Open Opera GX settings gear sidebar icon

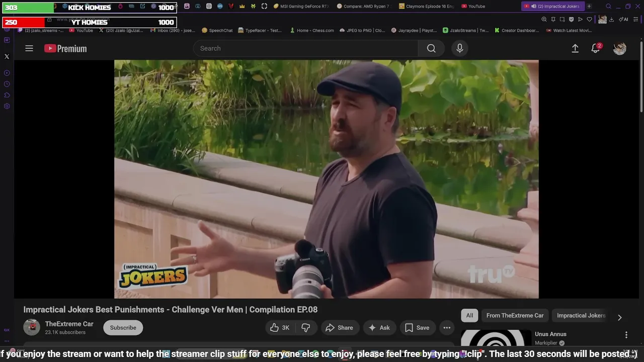point(7,106)
